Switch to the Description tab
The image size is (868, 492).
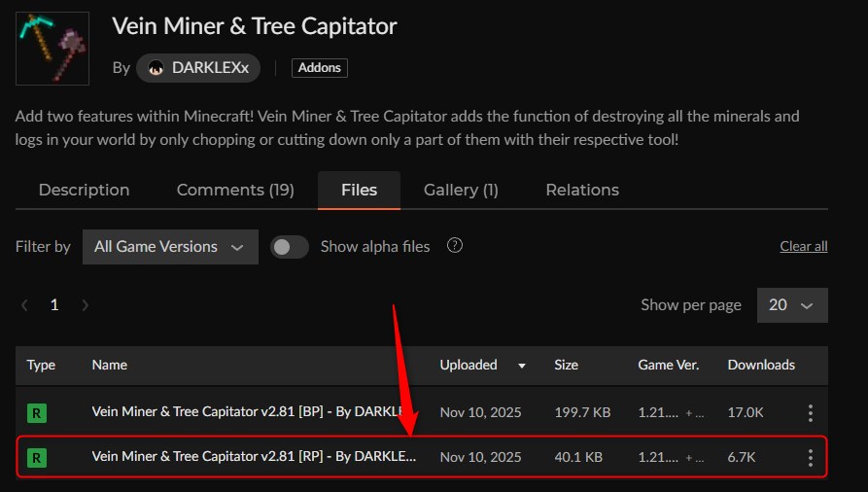coord(85,190)
